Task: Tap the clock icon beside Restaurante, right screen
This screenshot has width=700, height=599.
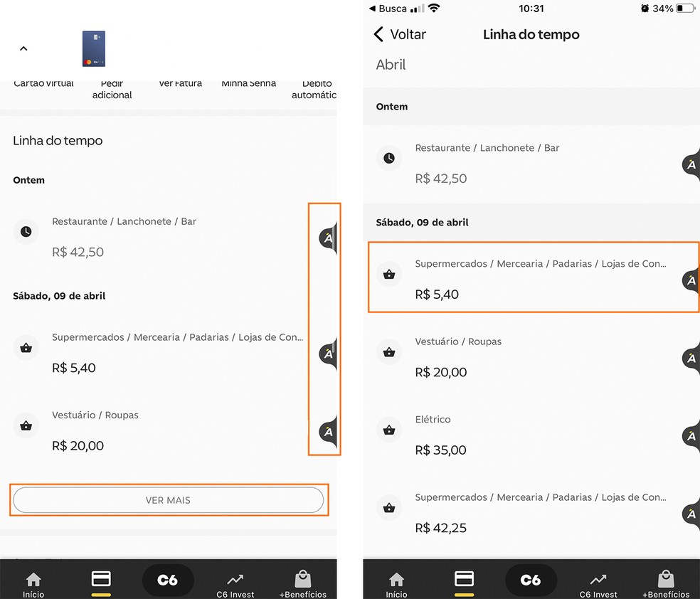Action: click(x=389, y=158)
